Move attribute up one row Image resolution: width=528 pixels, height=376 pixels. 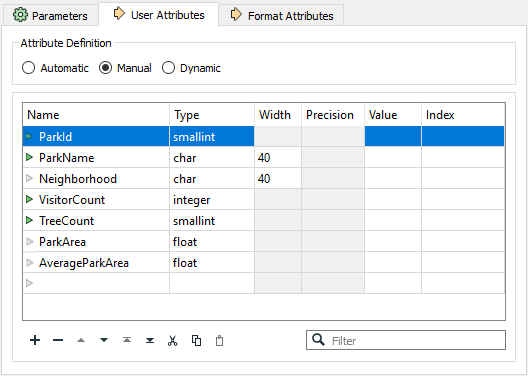click(81, 340)
